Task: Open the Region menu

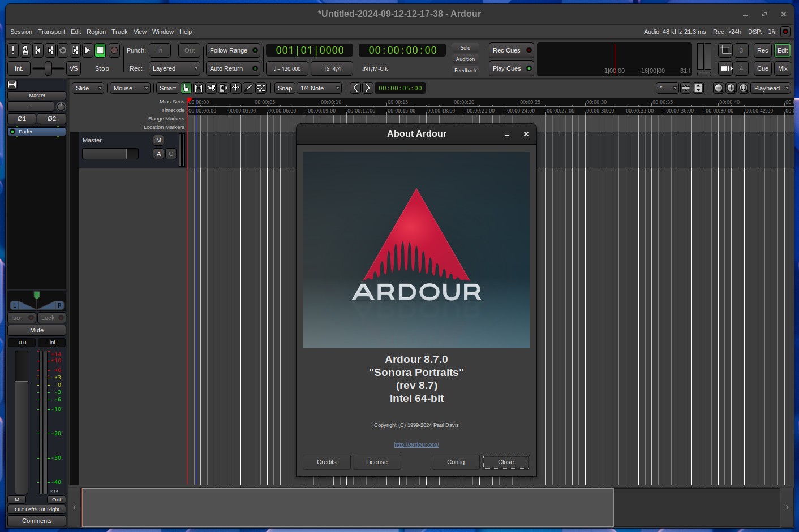Action: (96, 32)
